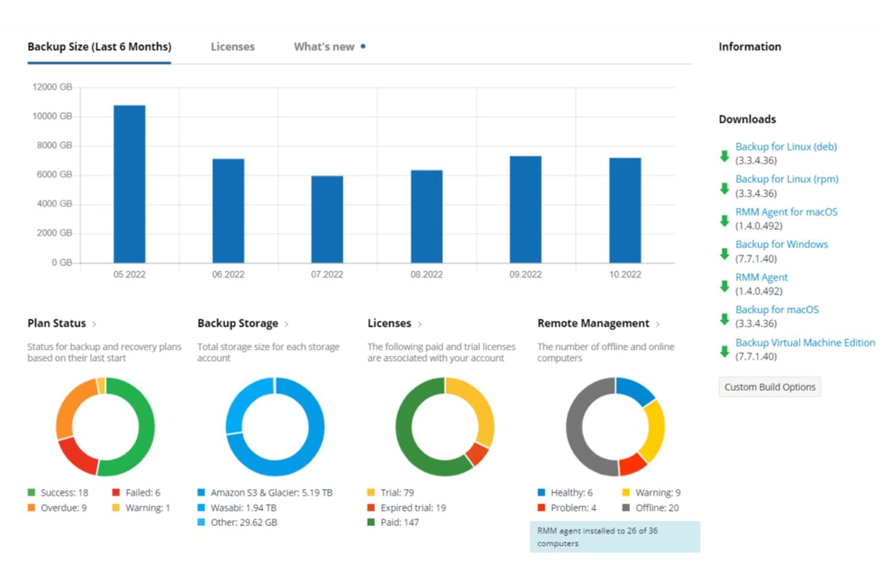Viewport: 882px width, 588px height.
Task: Download Backup for Linux (deb) link
Action: (x=786, y=147)
